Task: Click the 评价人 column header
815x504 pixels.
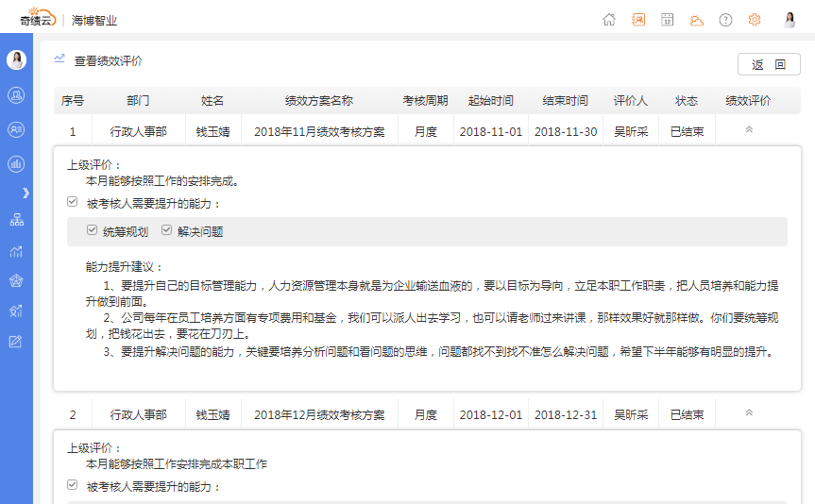Action: pos(631,100)
